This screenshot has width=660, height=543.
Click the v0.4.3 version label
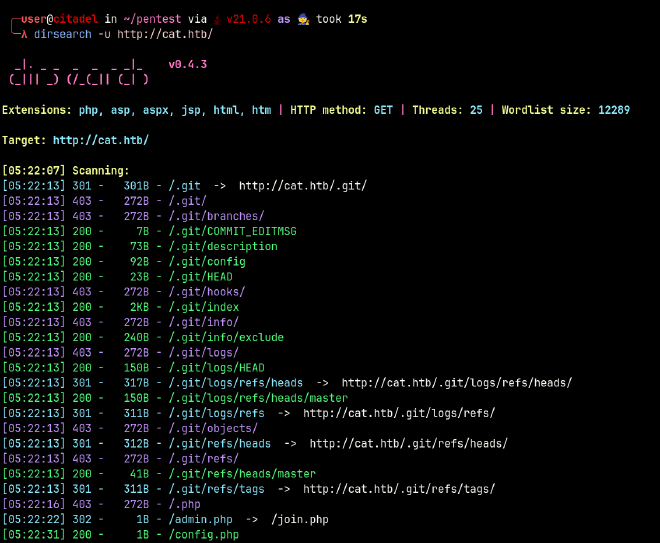(x=188, y=64)
